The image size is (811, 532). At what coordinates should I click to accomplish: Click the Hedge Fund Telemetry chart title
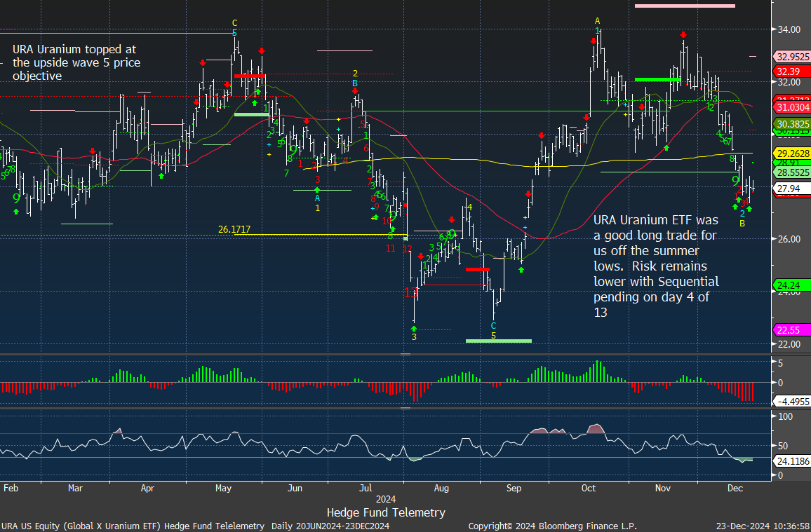click(386, 512)
